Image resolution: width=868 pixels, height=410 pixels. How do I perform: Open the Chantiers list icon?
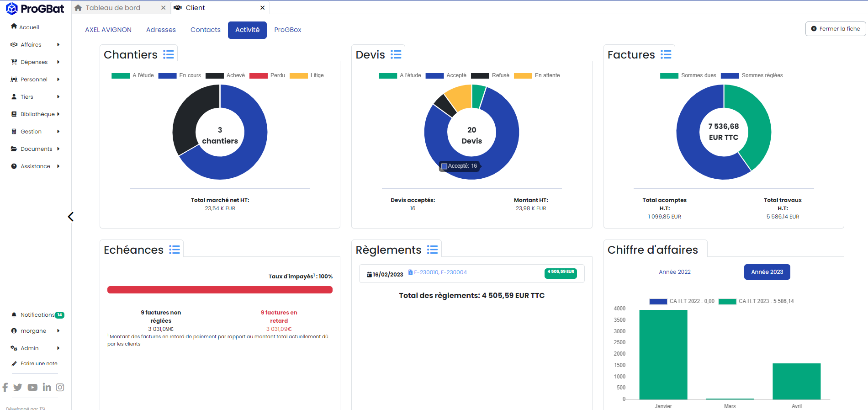pyautogui.click(x=169, y=55)
